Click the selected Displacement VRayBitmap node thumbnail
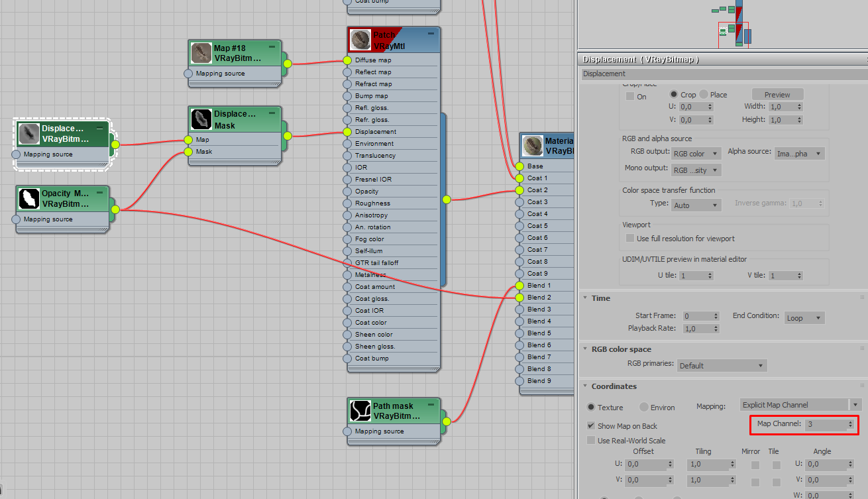868x499 pixels. coord(29,134)
